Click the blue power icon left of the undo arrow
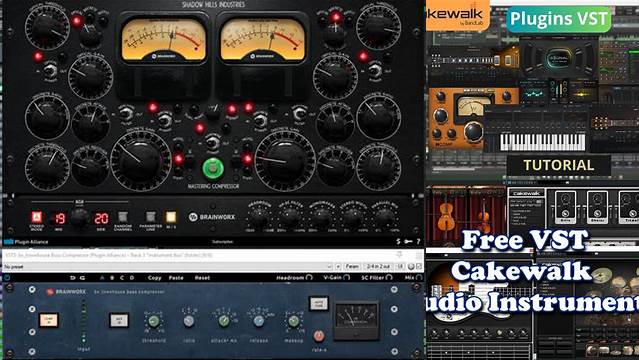The image size is (639, 360). (x=7, y=278)
